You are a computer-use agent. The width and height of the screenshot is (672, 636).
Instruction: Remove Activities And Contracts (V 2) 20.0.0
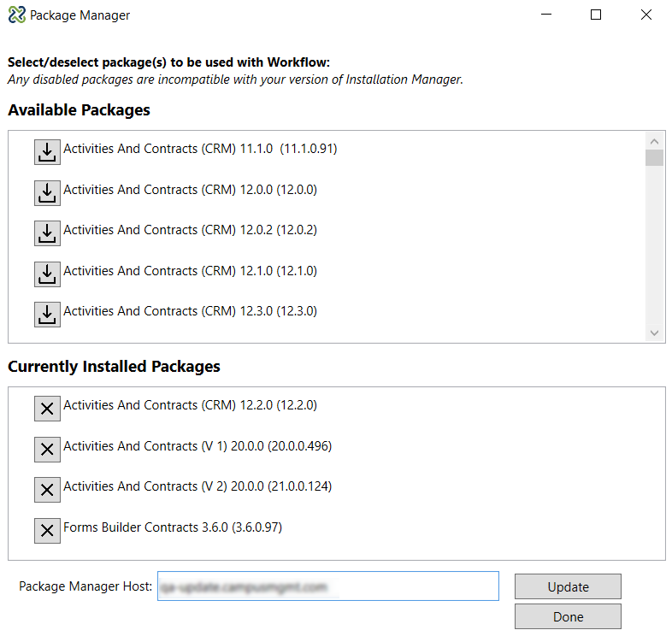tap(47, 490)
